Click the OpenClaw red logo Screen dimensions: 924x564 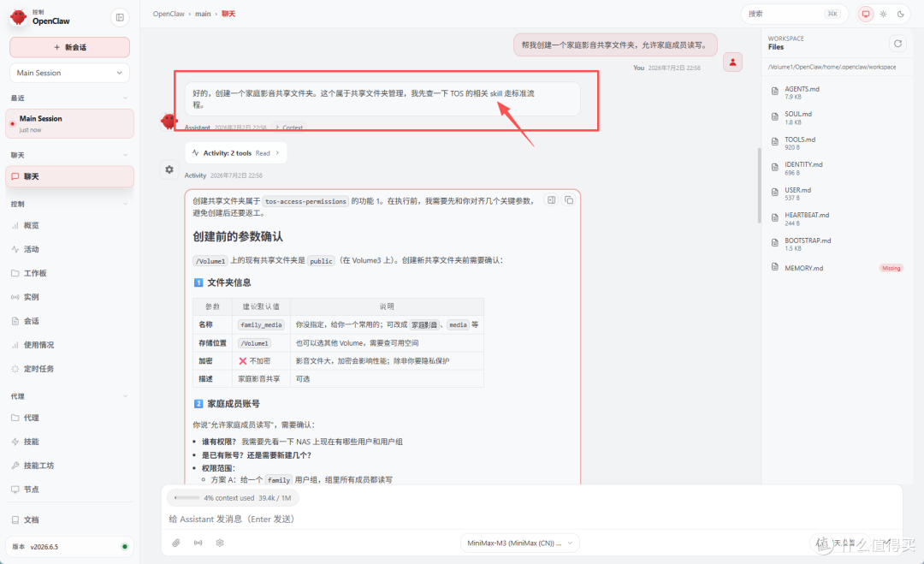(x=19, y=17)
